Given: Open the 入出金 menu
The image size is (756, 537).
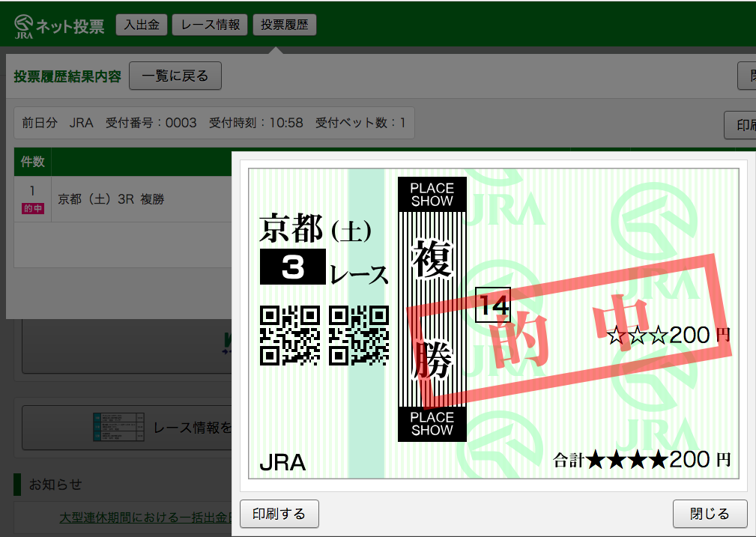Looking at the screenshot, I should pyautogui.click(x=142, y=25).
